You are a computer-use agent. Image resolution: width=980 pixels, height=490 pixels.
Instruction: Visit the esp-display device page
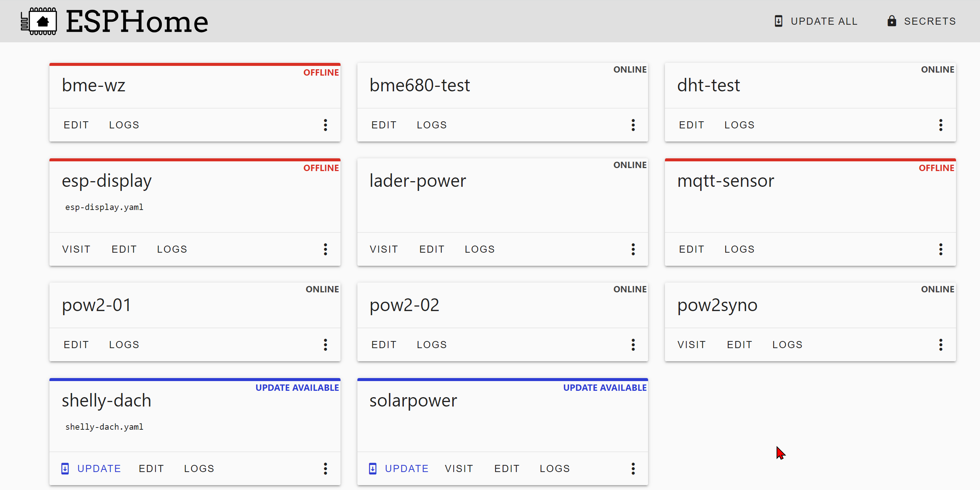[76, 249]
